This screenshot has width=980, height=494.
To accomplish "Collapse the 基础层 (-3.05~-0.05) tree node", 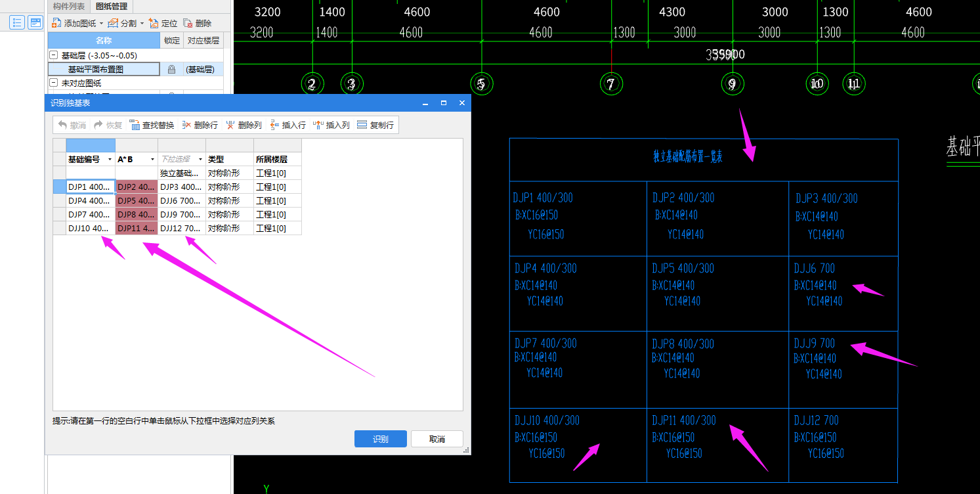I will click(x=54, y=55).
